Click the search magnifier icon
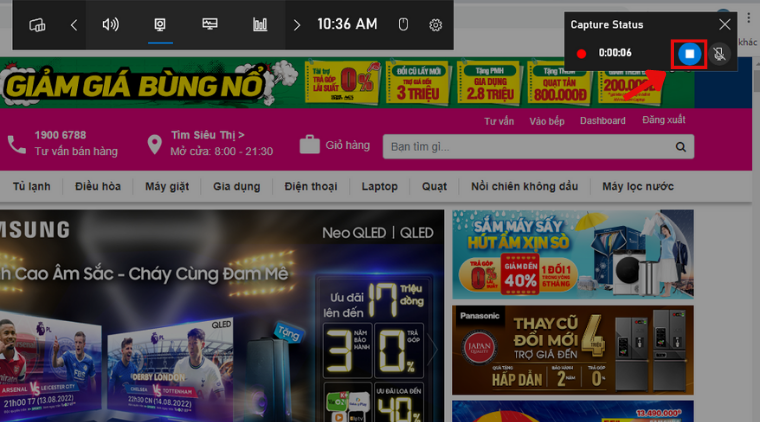Viewport: 760px width, 422px height. [681, 147]
